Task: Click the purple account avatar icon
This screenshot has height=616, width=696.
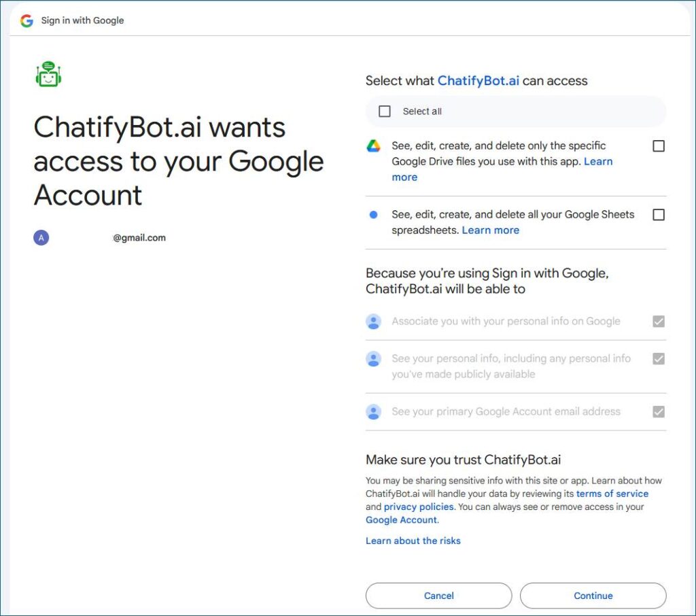Action: click(41, 238)
